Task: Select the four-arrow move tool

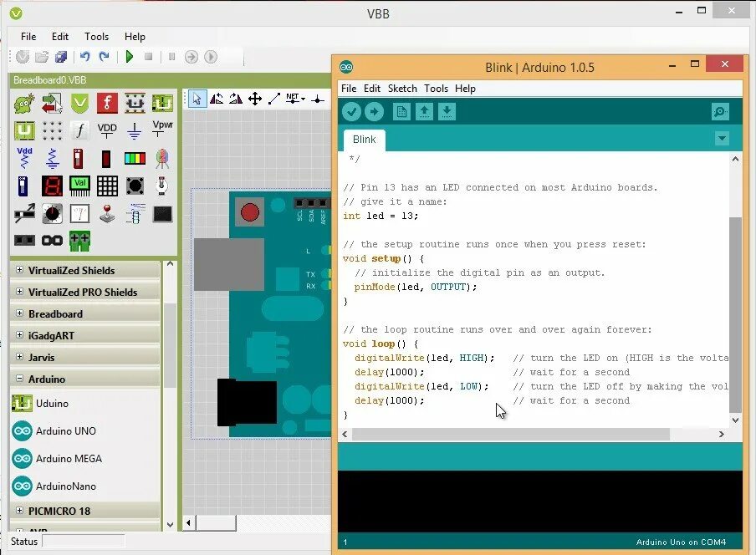Action: [x=254, y=99]
